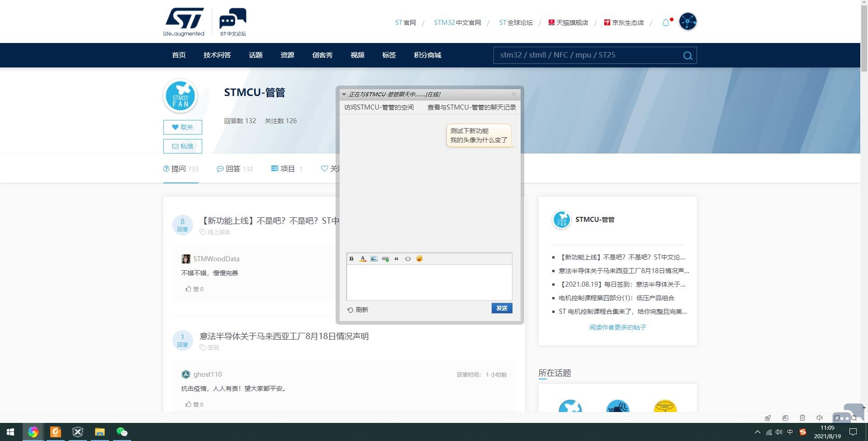This screenshot has height=441, width=868.
Task: Click search magnifier icon
Action: click(688, 55)
